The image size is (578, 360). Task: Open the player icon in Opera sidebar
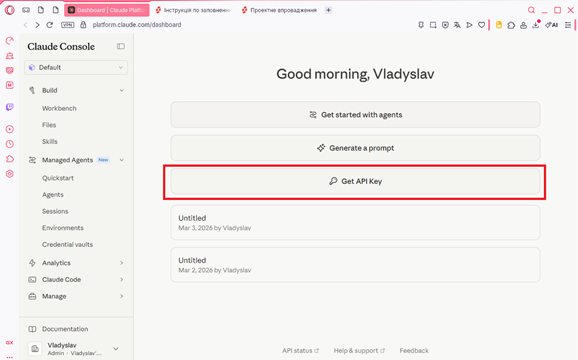click(x=10, y=129)
